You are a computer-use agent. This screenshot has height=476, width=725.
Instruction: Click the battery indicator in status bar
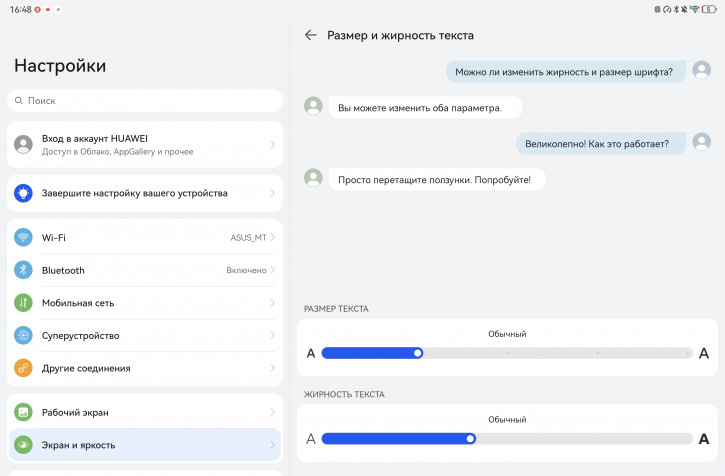tap(709, 9)
